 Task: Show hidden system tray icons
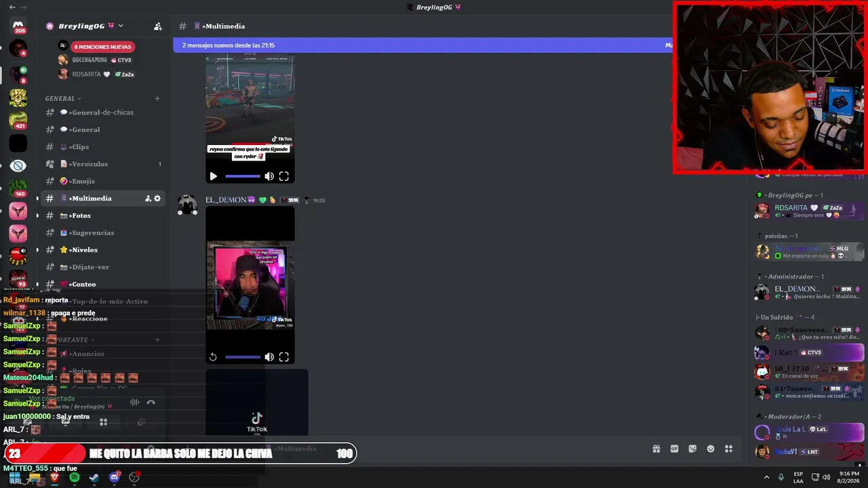coord(766,477)
